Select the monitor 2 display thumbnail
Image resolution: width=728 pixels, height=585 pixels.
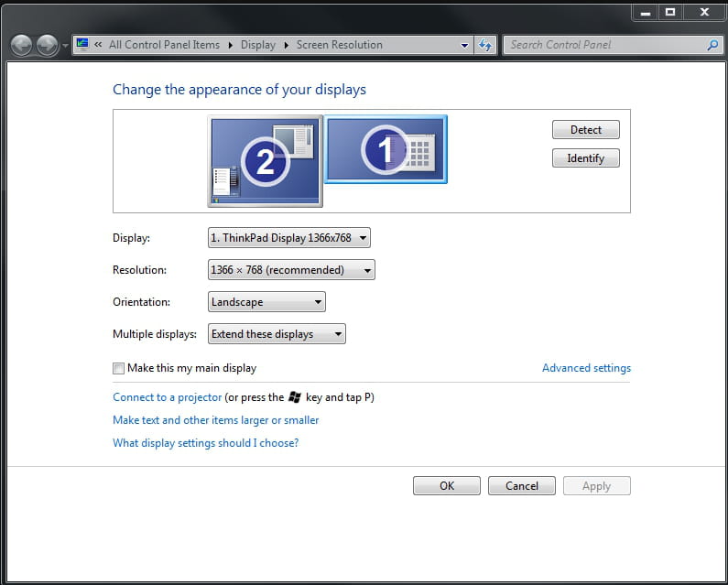pos(265,161)
